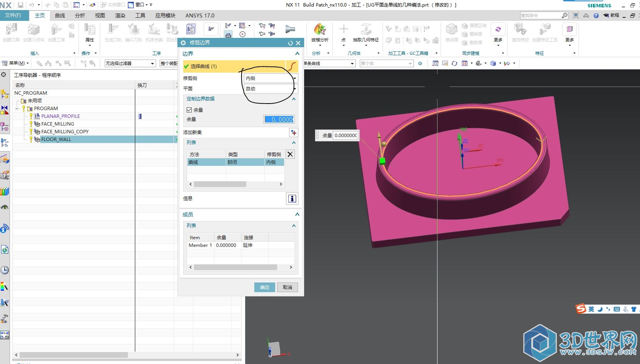Click the Add New Set icon

(x=293, y=133)
